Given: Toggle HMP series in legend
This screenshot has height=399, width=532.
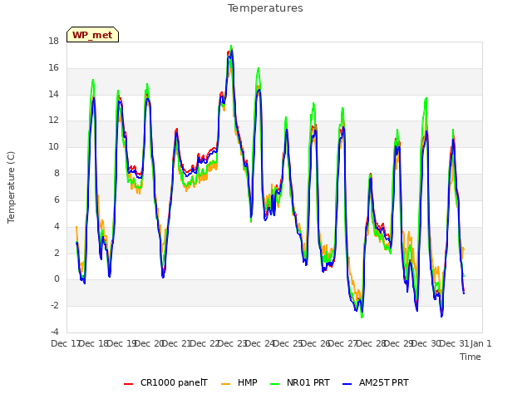Looking at the screenshot, I should (x=239, y=382).
